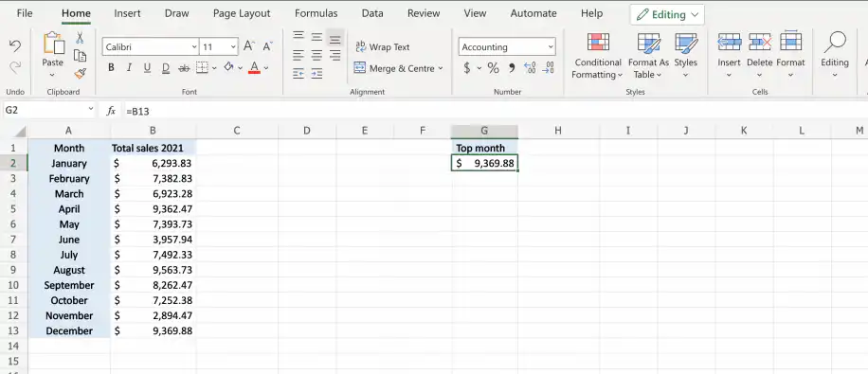868x374 pixels.
Task: Click Increase Decimal icon
Action: [x=530, y=68]
